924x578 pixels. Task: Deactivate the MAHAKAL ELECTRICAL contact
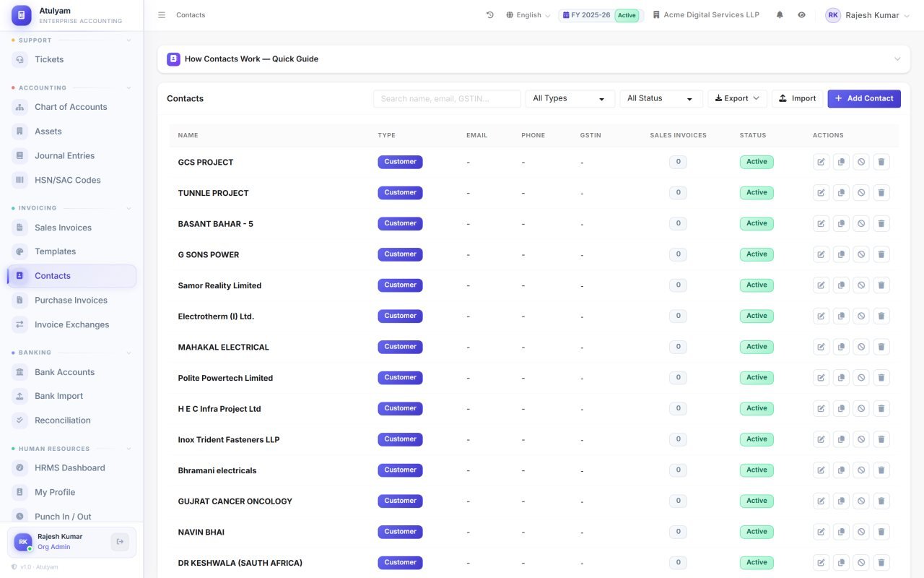[861, 347]
